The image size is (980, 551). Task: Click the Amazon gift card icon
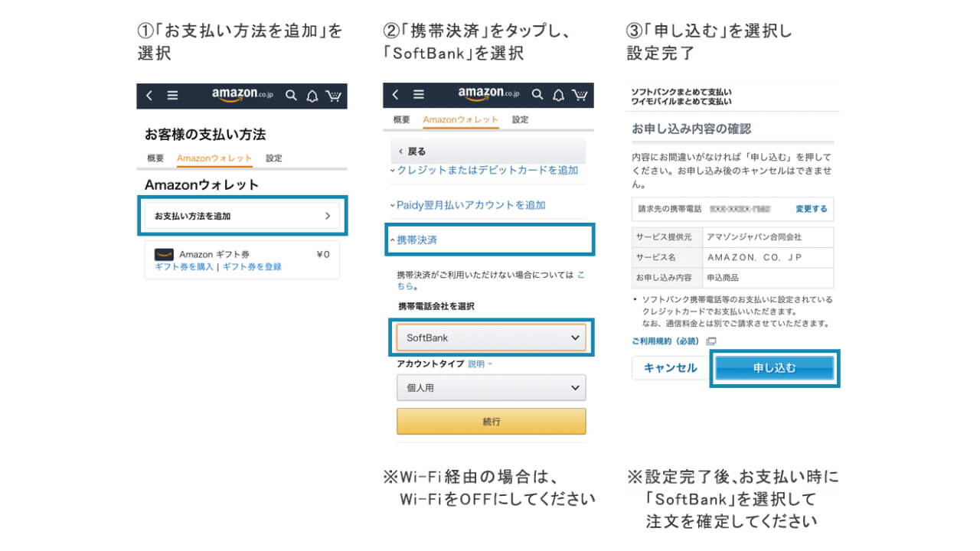[163, 254]
